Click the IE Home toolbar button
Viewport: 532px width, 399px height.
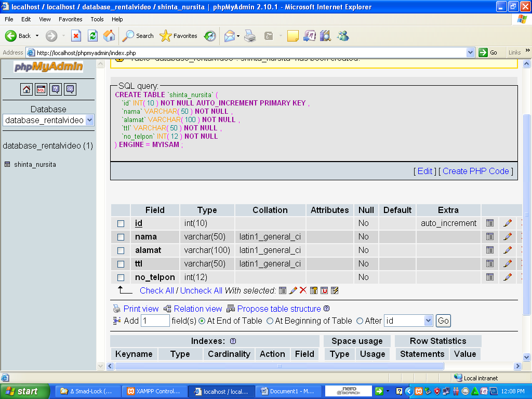pos(109,36)
